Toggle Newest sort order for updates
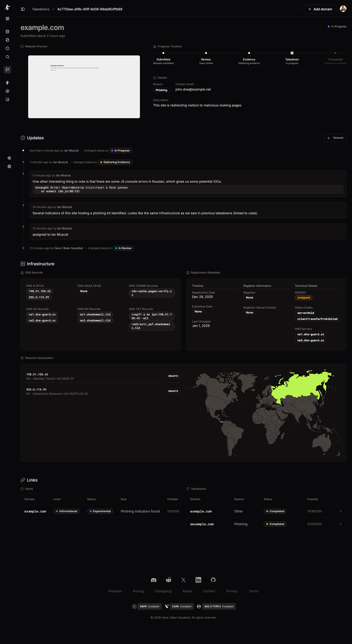This screenshot has height=644, width=352. pos(335,138)
